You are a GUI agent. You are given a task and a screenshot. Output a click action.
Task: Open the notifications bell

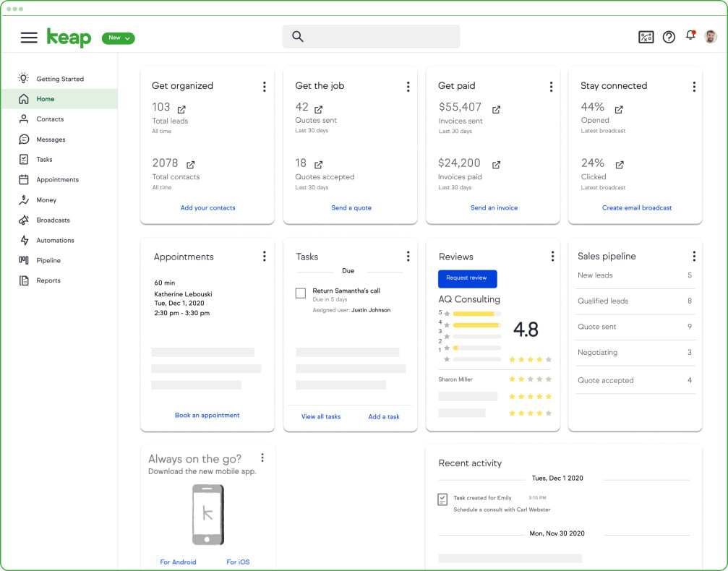tap(690, 37)
